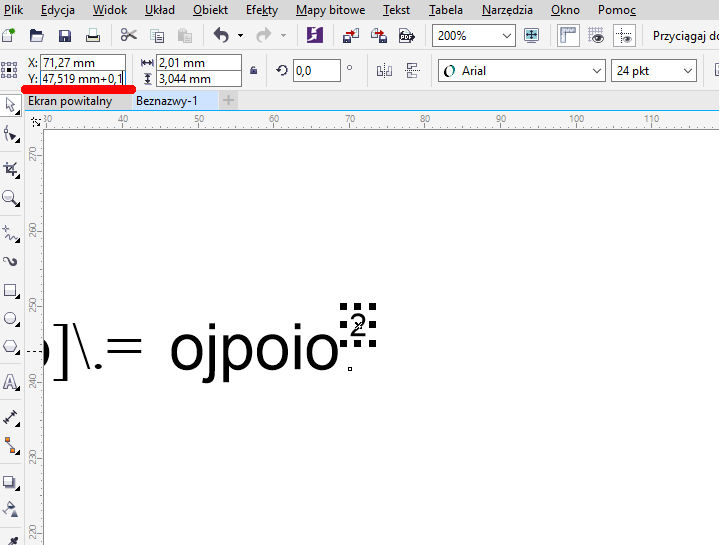This screenshot has width=719, height=545.
Task: Select the Crop tool in the toolbox
Action: pyautogui.click(x=10, y=167)
